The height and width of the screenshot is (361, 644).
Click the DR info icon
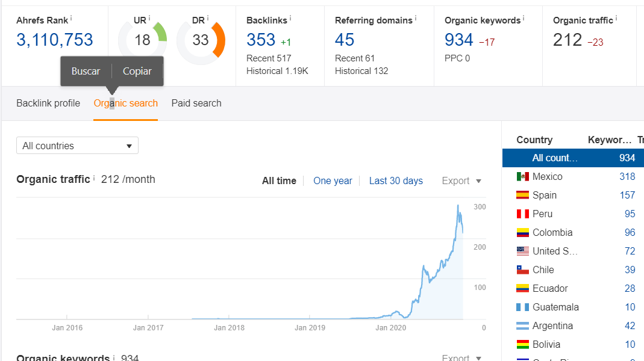[207, 18]
